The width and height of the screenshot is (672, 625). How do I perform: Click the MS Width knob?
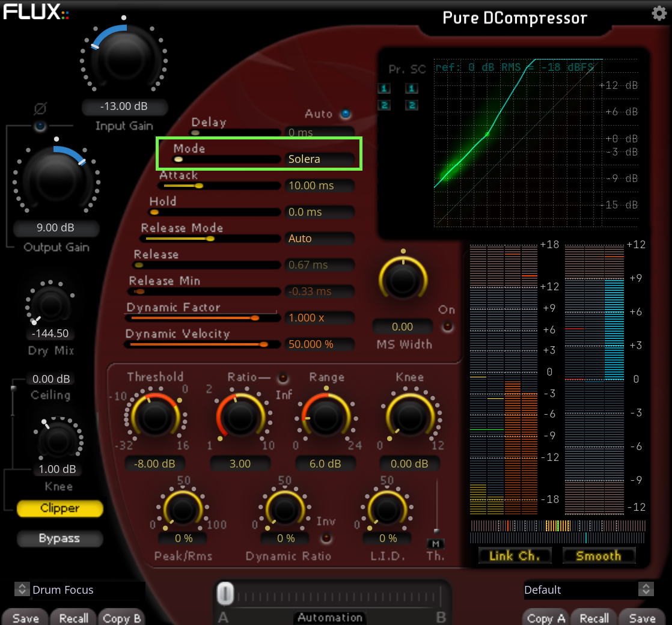point(403,279)
